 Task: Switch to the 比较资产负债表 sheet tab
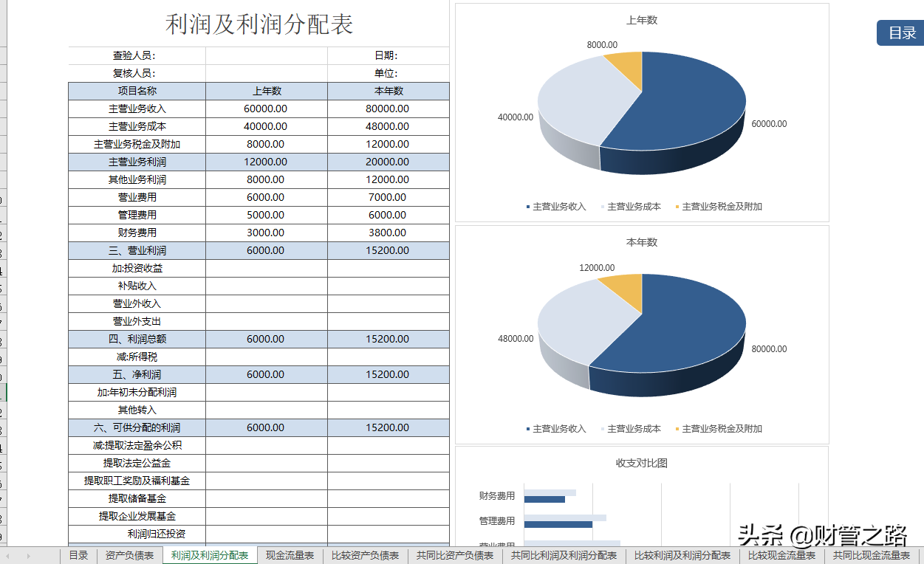pyautogui.click(x=365, y=556)
